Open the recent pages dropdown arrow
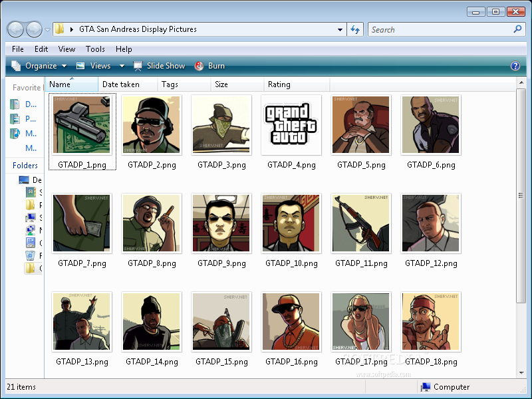The height and width of the screenshot is (399, 532). coord(47,30)
